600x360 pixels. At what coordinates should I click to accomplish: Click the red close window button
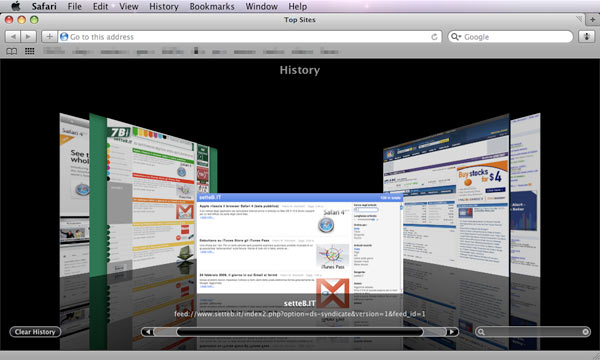pyautogui.click(x=9, y=20)
